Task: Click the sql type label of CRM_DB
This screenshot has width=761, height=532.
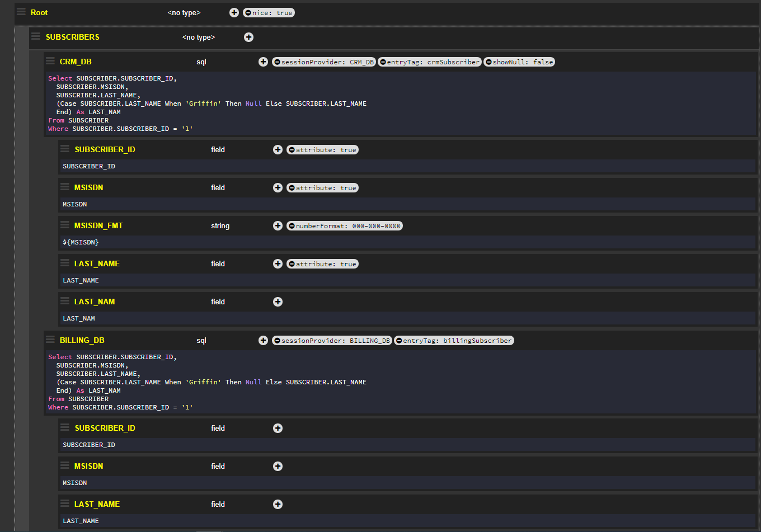Action: click(201, 62)
